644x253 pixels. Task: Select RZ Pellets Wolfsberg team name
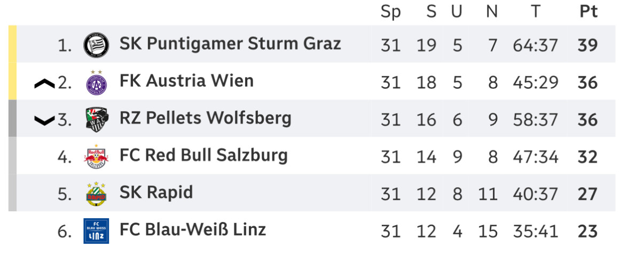[x=206, y=118]
